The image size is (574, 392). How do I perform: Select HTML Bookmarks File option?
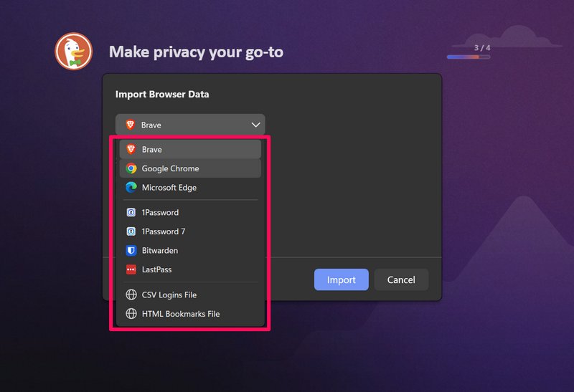pyautogui.click(x=181, y=314)
